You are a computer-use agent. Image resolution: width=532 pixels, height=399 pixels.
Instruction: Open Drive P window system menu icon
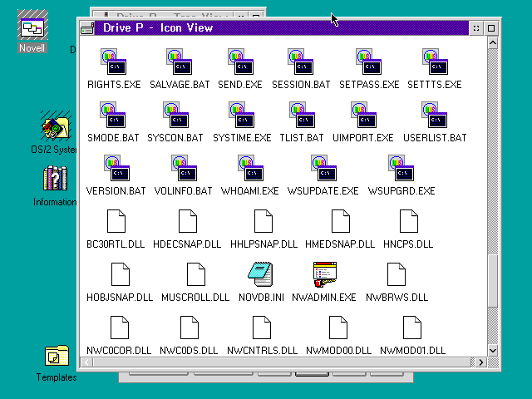click(x=87, y=28)
